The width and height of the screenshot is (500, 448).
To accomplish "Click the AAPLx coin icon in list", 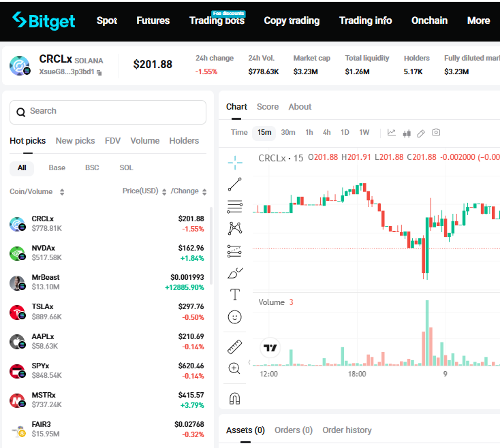I will [x=17, y=342].
